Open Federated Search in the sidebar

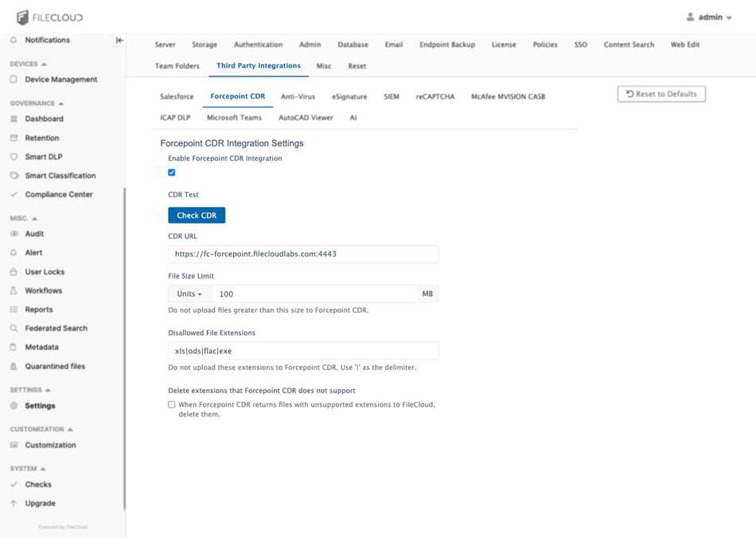pos(57,329)
